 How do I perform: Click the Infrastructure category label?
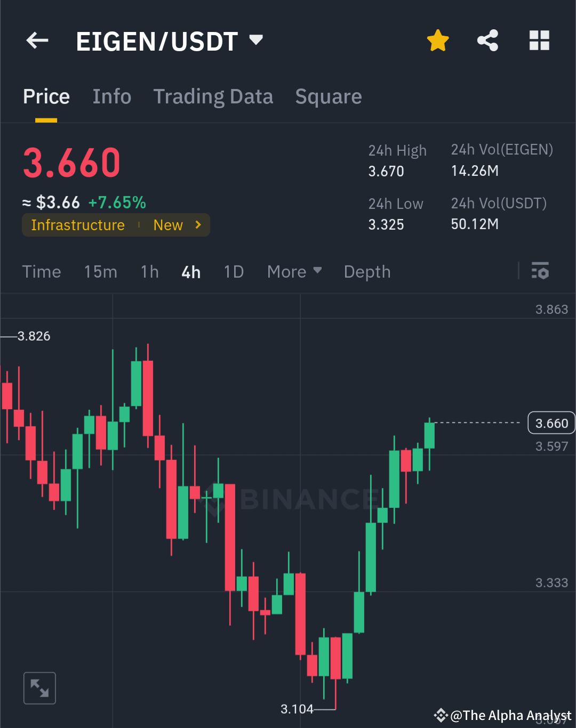point(78,225)
